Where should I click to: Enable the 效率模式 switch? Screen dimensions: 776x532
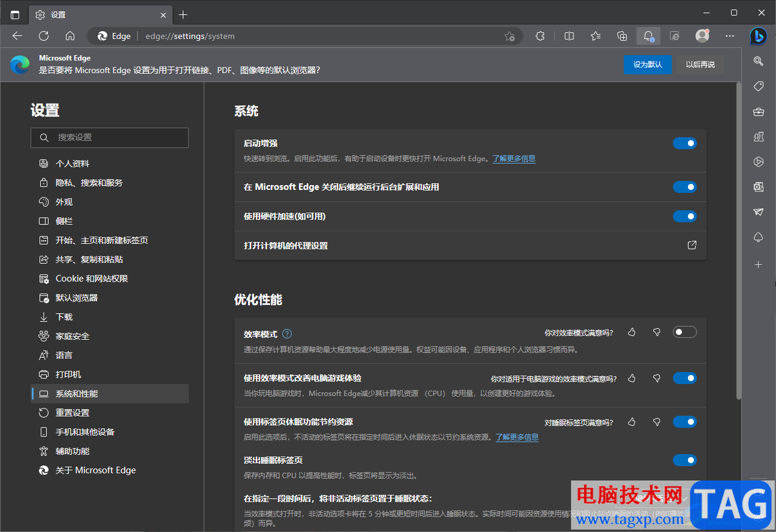(685, 332)
